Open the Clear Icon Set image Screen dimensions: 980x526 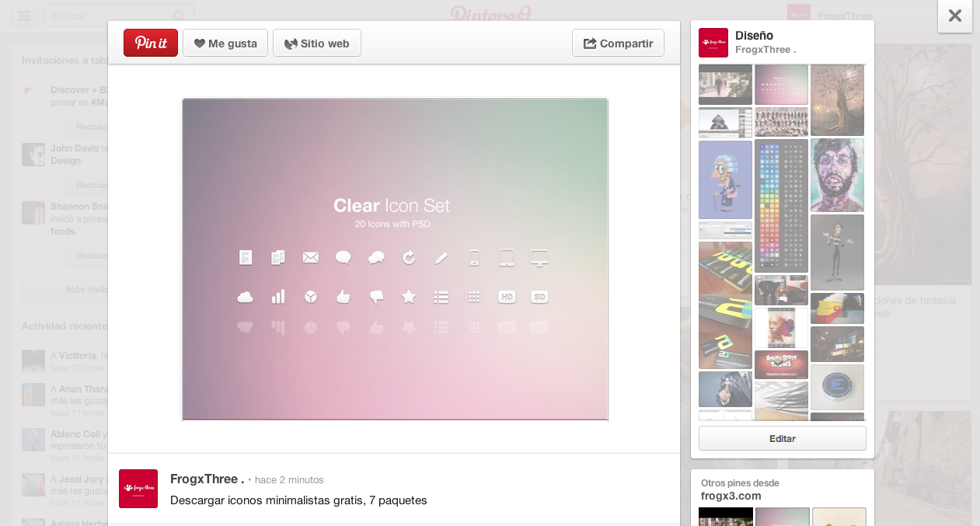pos(395,259)
